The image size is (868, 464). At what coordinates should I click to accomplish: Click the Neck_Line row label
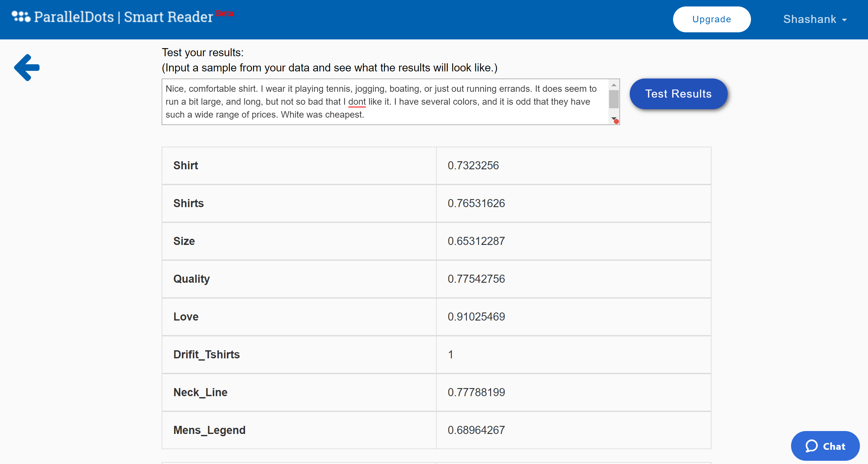tap(200, 392)
